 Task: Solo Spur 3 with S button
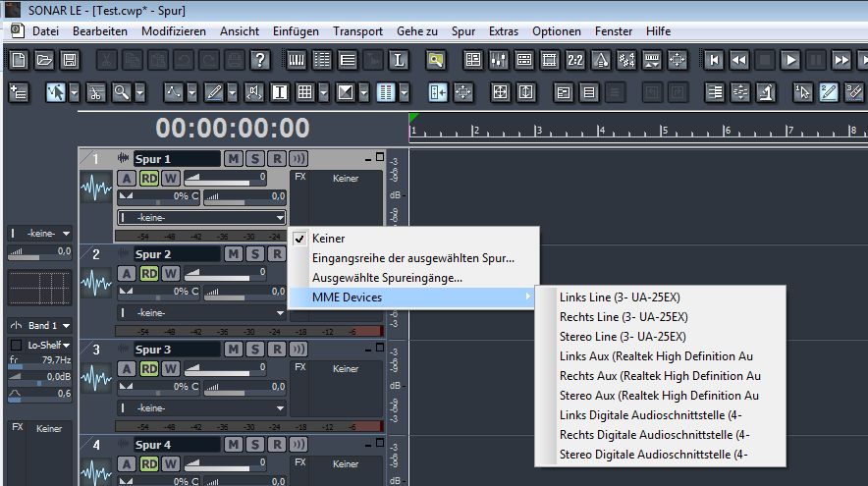[255, 350]
